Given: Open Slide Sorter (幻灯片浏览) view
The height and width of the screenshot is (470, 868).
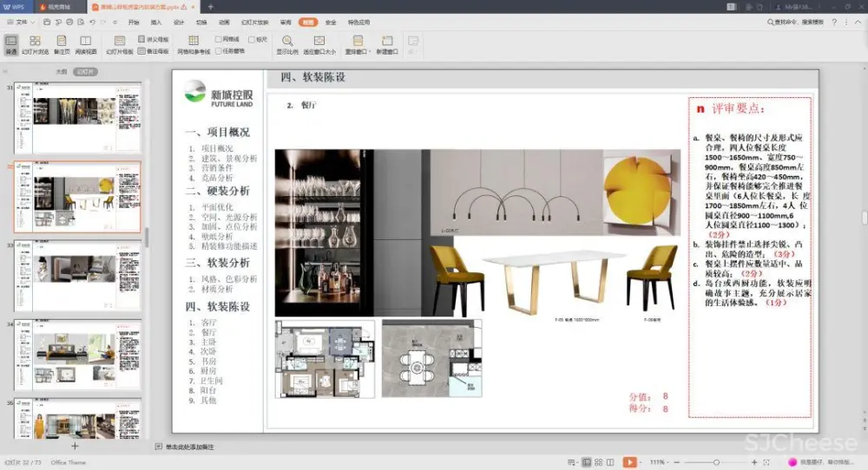Looking at the screenshot, I should coord(36,44).
